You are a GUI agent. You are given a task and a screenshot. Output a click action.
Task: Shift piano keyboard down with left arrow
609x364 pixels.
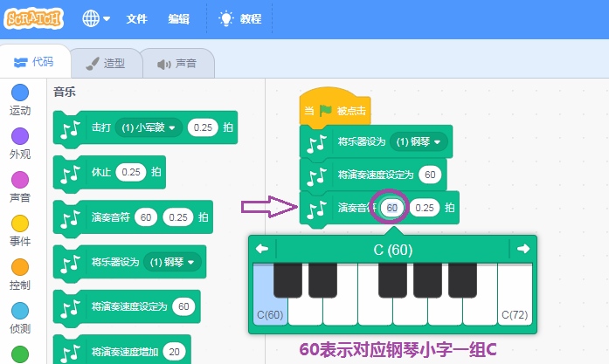coord(262,249)
